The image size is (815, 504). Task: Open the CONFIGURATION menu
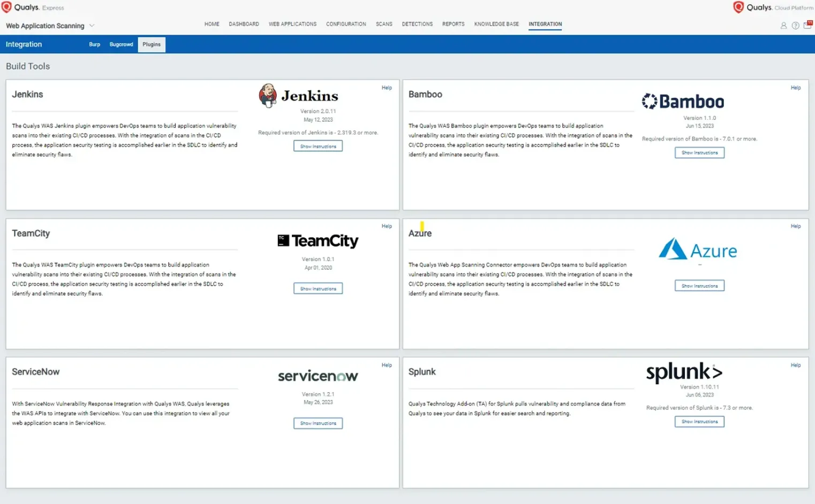pos(346,24)
